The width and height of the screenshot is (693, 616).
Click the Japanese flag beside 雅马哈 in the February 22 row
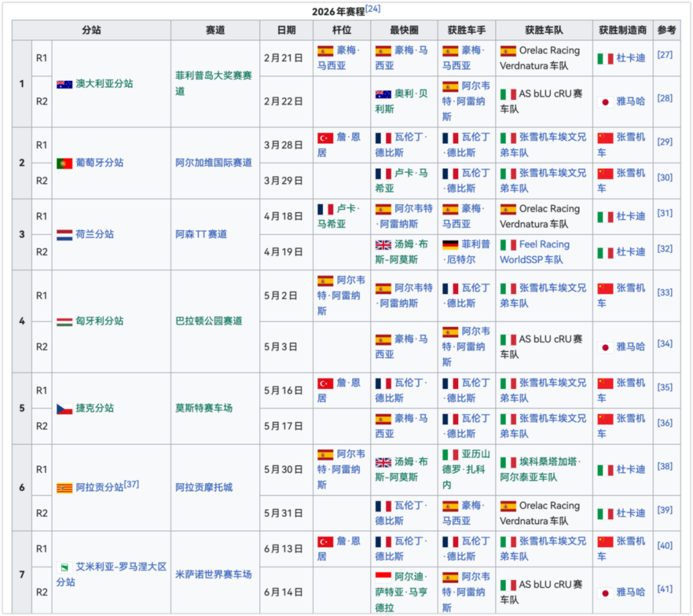605,102
